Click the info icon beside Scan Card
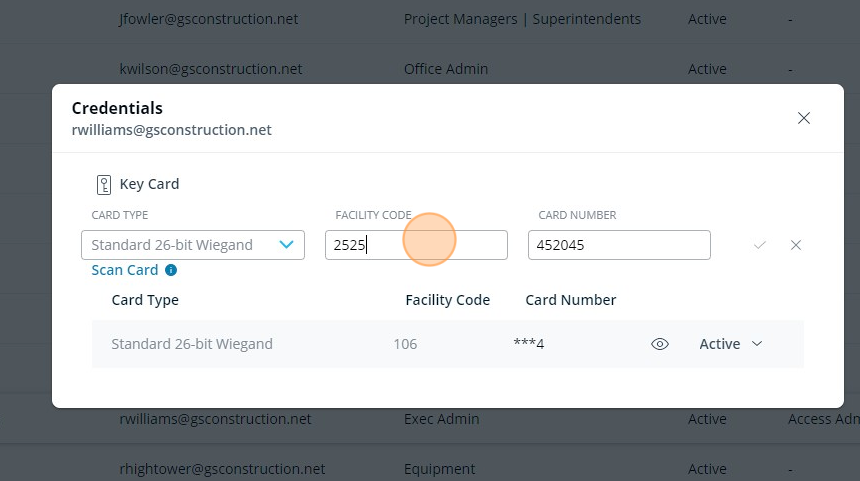Screen dimensions: 860x481 click(x=171, y=270)
